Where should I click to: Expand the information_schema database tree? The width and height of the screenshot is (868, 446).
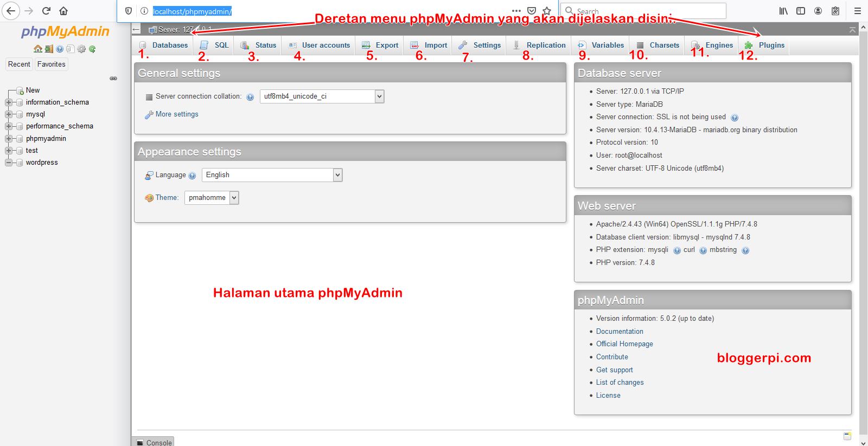[x=9, y=102]
